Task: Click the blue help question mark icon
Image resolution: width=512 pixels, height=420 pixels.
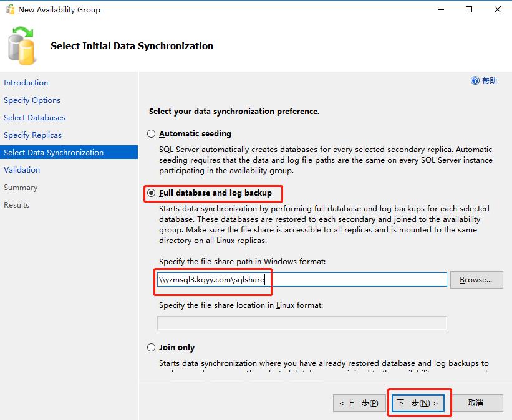Action: coord(475,81)
